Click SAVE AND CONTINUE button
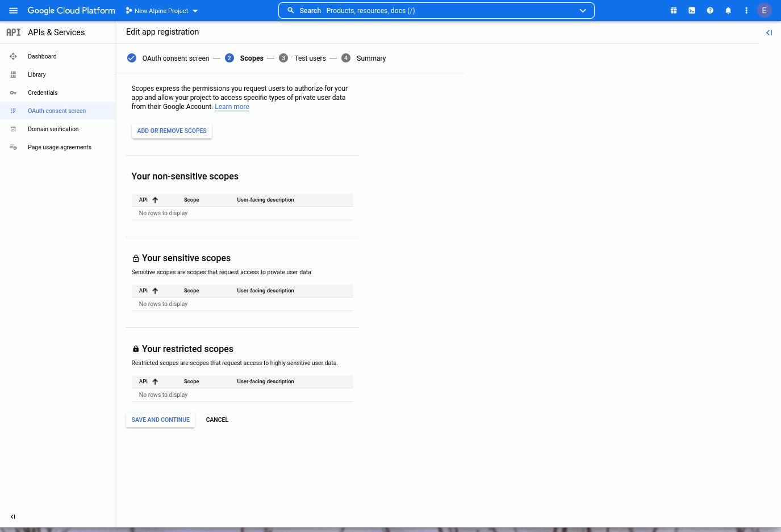Image resolution: width=781 pixels, height=532 pixels. click(160, 420)
